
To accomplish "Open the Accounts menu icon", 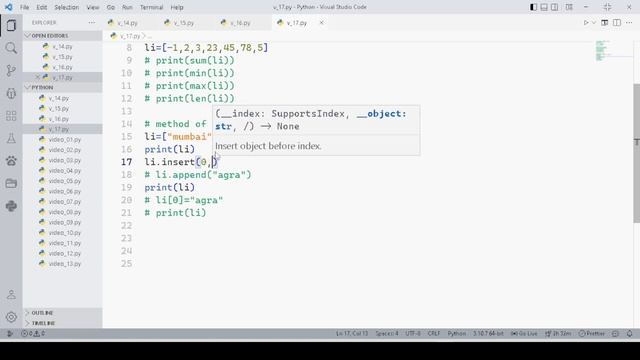I will tap(11, 294).
